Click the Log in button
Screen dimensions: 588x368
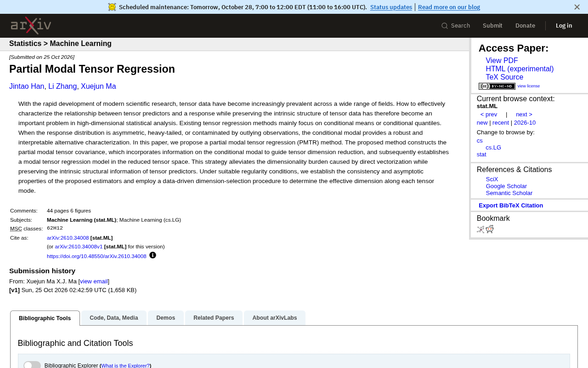(564, 26)
